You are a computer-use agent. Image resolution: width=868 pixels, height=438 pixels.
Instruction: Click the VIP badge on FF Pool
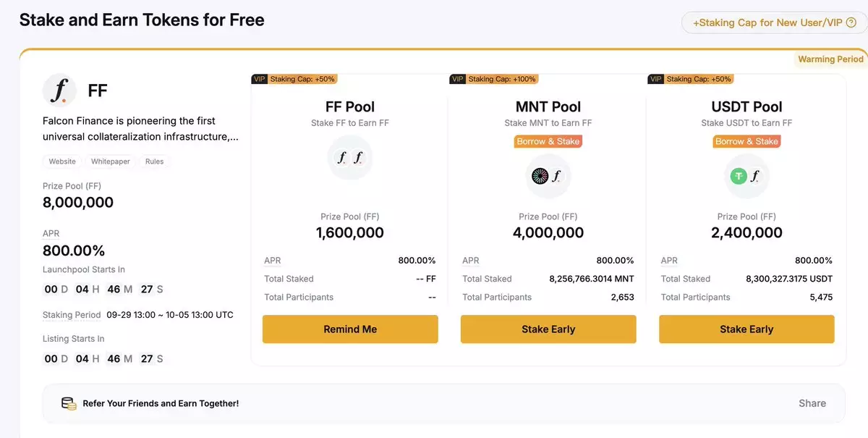pos(260,79)
